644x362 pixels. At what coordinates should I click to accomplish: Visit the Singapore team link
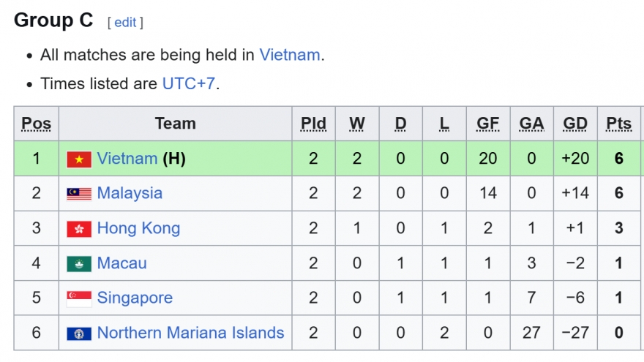coord(135,298)
